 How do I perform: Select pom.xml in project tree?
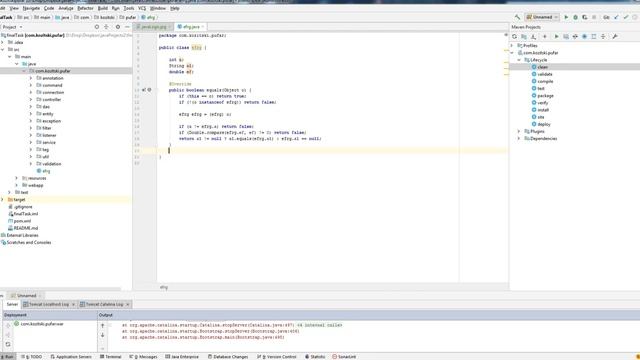click(x=22, y=221)
